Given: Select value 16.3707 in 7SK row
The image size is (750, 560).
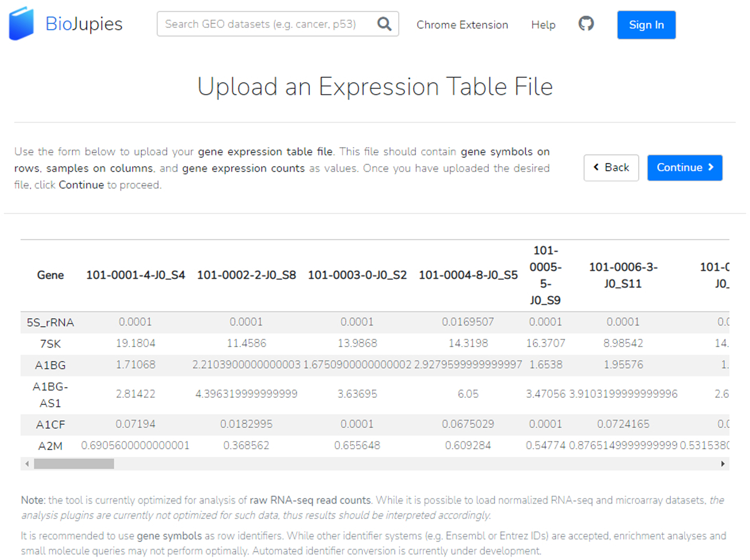Looking at the screenshot, I should (x=545, y=343).
